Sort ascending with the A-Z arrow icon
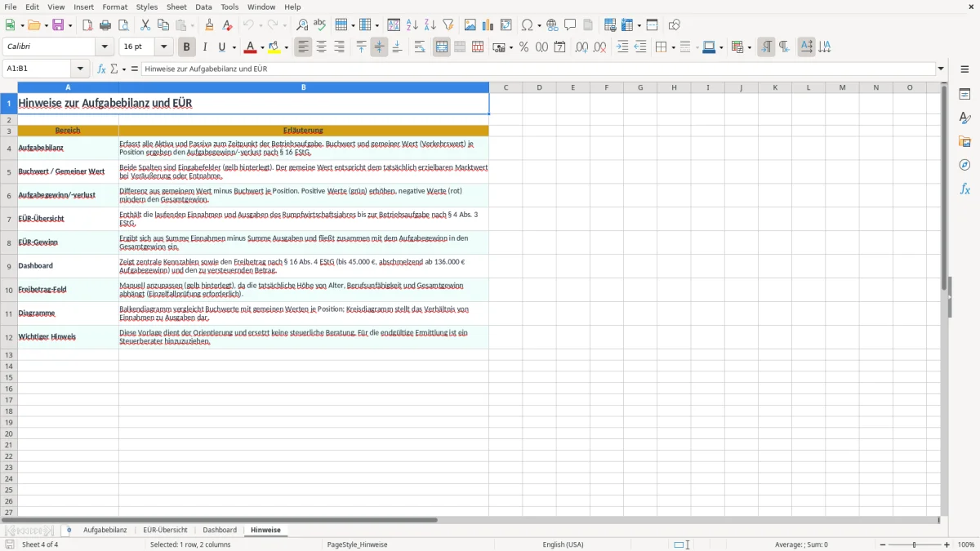980x551 pixels. 412,25
